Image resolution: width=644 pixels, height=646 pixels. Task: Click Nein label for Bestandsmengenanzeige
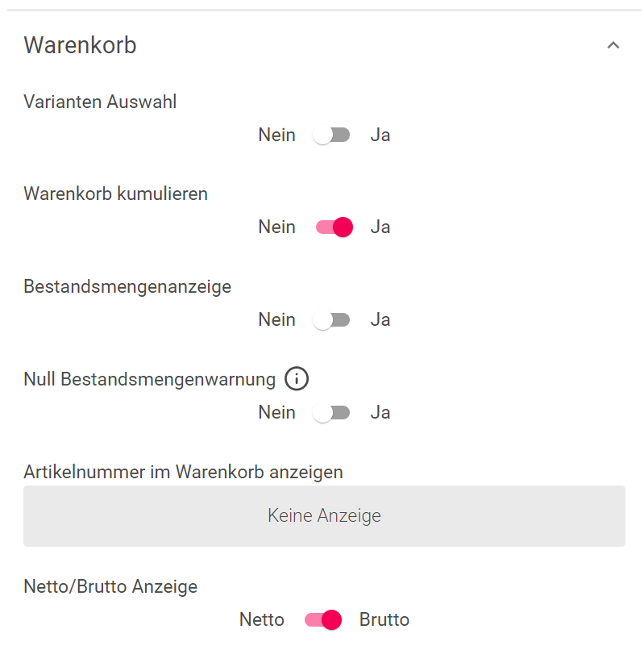(x=276, y=320)
